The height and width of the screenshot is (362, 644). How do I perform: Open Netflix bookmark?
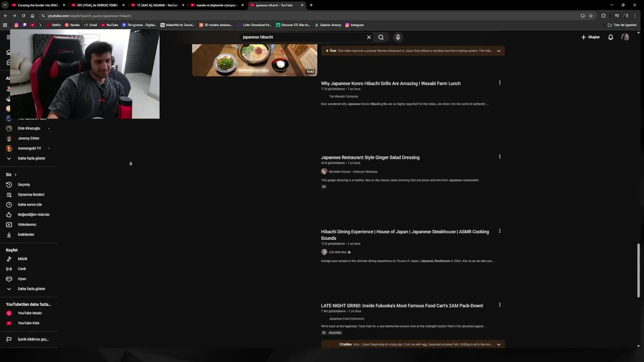tap(53, 25)
